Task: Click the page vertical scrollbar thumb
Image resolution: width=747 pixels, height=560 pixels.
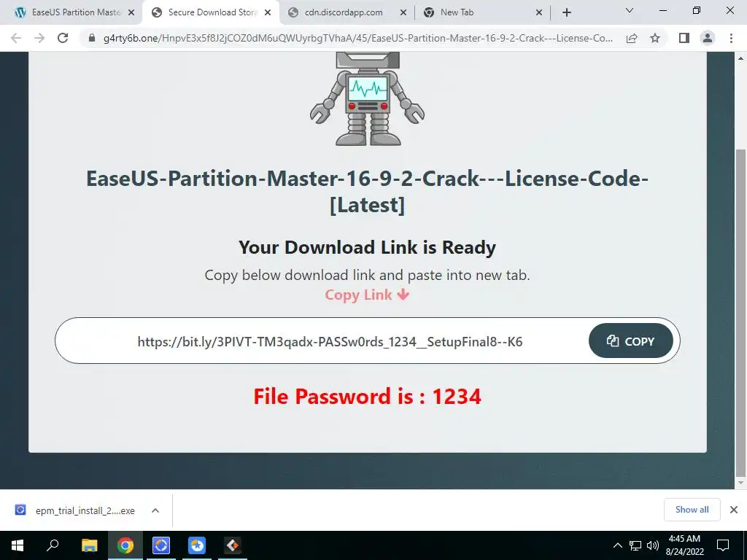Action: tap(740, 314)
